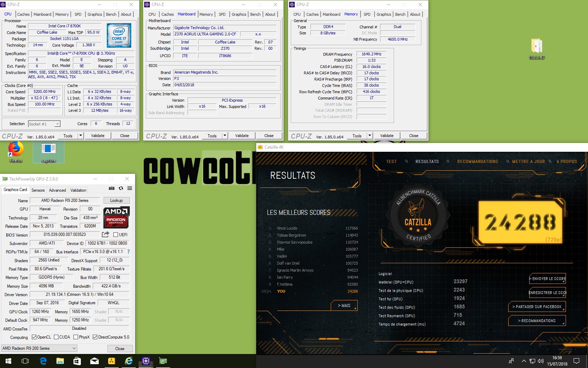Viewport: 588px width, 368px height.
Task: Open the Windows Start menu
Action: [8, 361]
